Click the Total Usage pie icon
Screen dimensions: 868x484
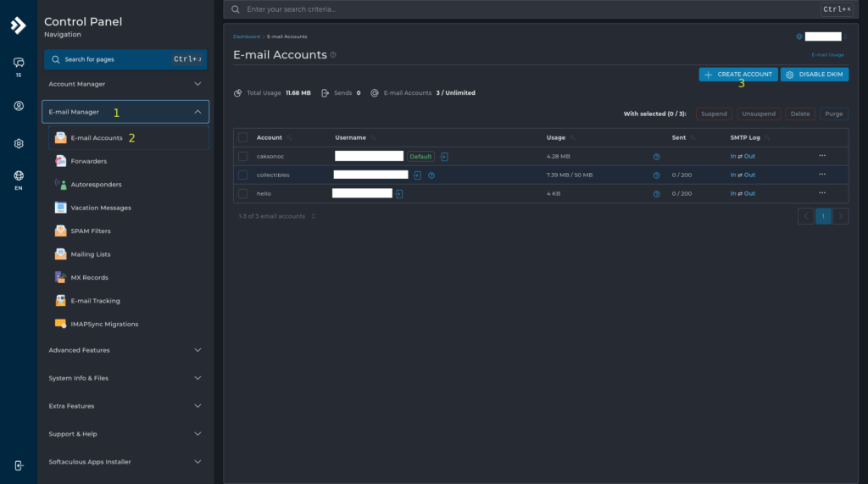(237, 93)
